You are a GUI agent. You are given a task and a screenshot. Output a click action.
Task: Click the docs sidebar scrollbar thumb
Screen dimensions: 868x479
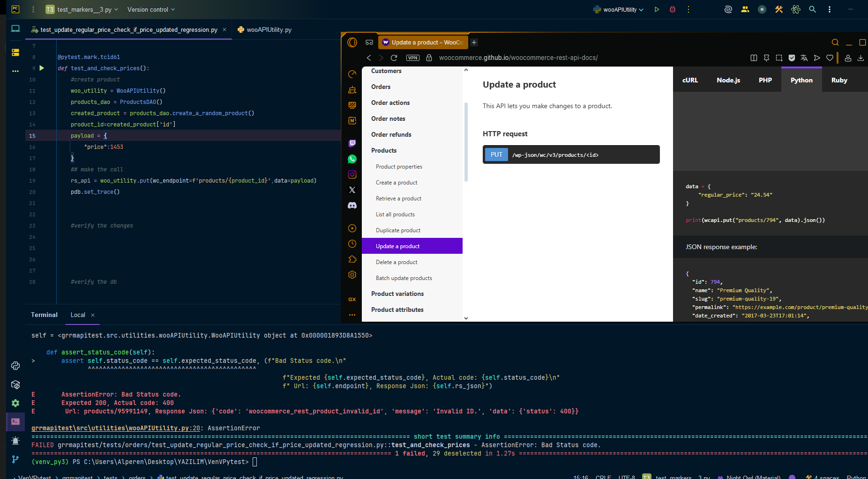(x=466, y=142)
